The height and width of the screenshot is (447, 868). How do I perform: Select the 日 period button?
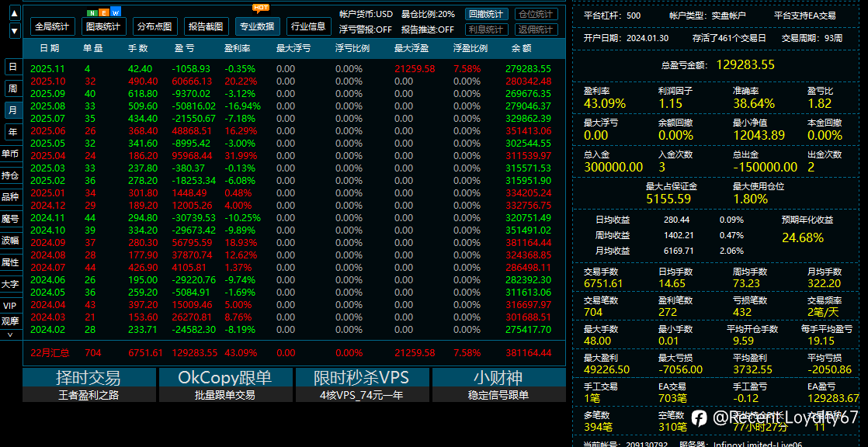tap(13, 67)
